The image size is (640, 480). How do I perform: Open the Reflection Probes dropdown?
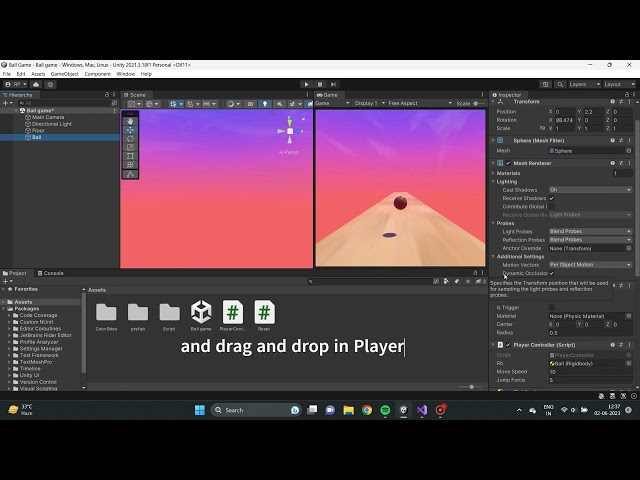(x=590, y=240)
